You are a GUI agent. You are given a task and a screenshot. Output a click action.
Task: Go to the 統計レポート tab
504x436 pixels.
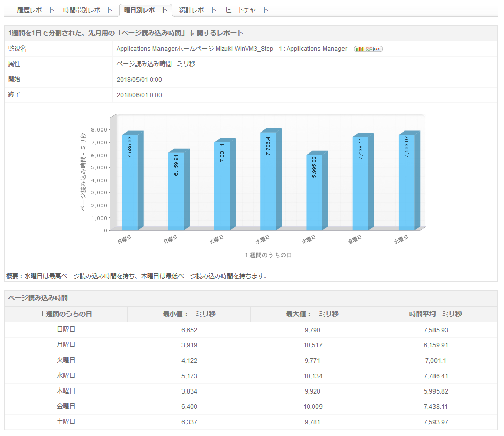[197, 10]
